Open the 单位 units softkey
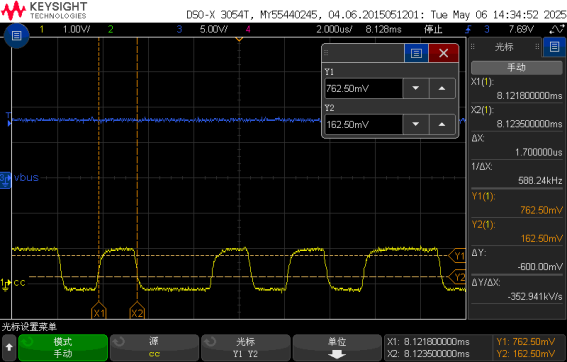The height and width of the screenshot is (362, 567). [337, 348]
